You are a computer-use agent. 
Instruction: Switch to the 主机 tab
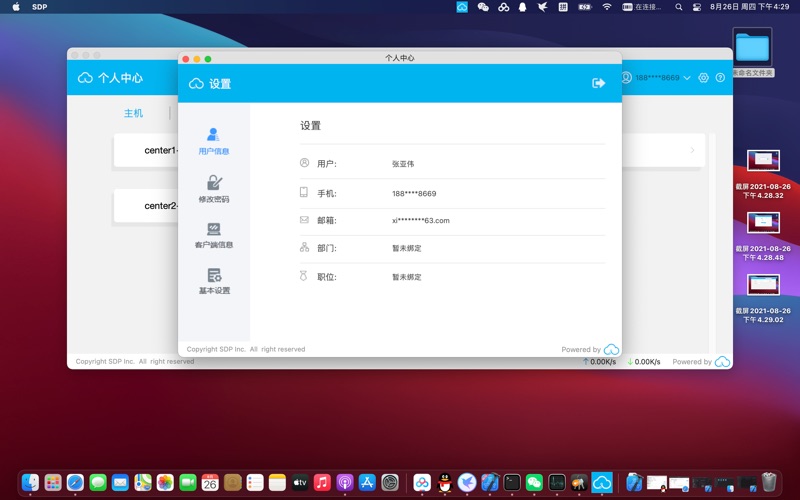(x=133, y=113)
